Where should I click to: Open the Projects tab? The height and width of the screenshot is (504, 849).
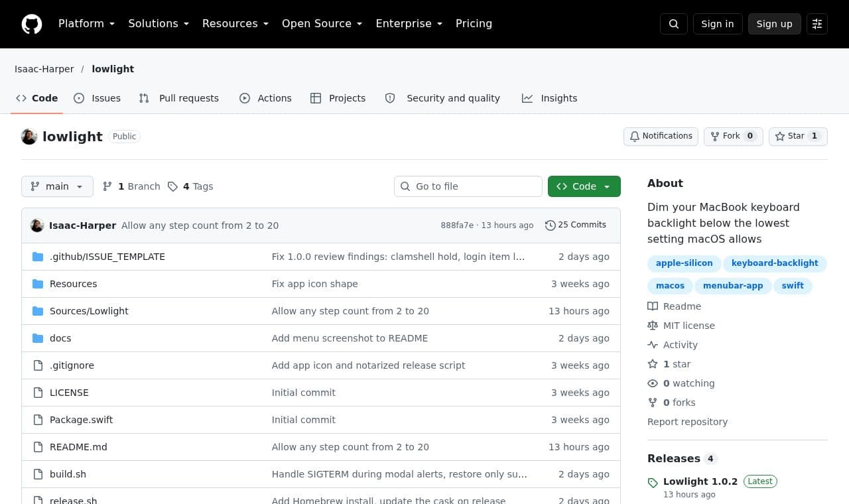click(338, 98)
